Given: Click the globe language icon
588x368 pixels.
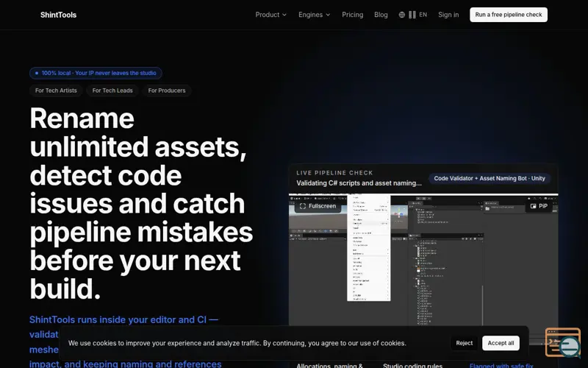Looking at the screenshot, I should pyautogui.click(x=401, y=15).
